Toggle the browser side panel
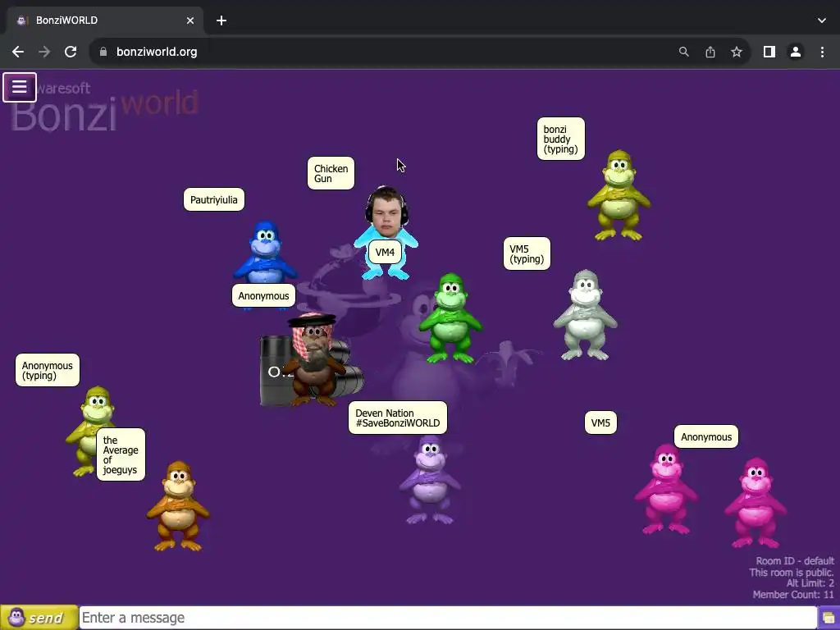The height and width of the screenshot is (630, 840). pyautogui.click(x=769, y=52)
